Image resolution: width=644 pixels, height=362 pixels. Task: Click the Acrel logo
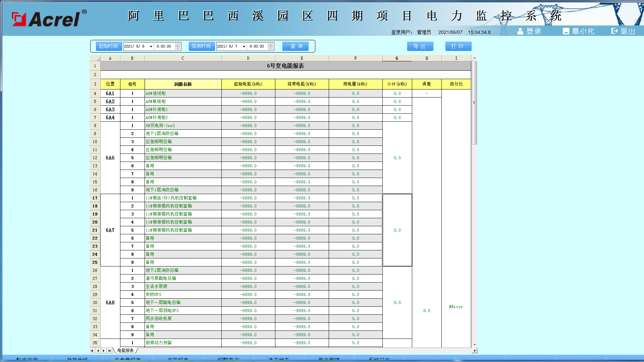coord(49,19)
